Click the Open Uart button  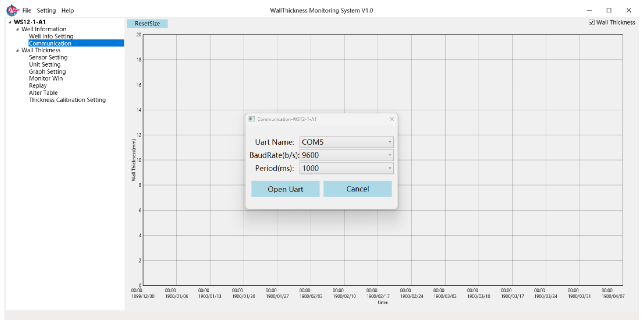tap(285, 189)
